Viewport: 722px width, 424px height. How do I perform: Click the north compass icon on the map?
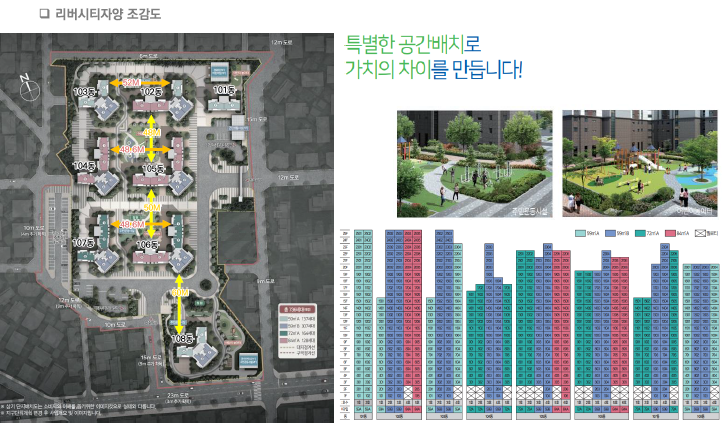(x=29, y=87)
